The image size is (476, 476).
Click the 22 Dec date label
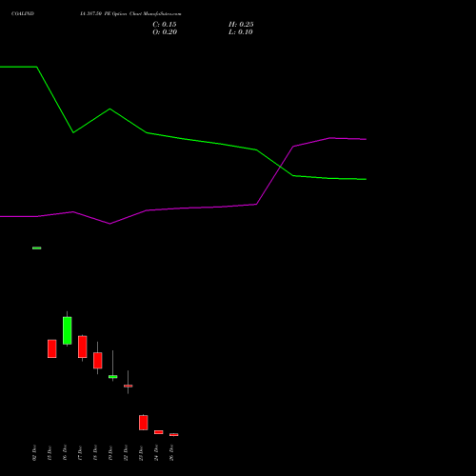click(126, 453)
